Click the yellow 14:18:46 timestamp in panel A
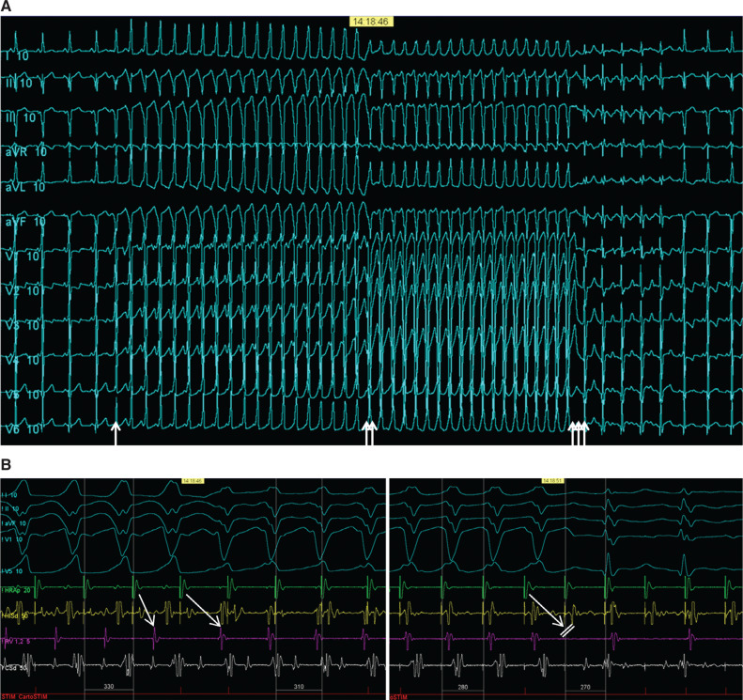This screenshot has height=700, width=743. [x=371, y=22]
